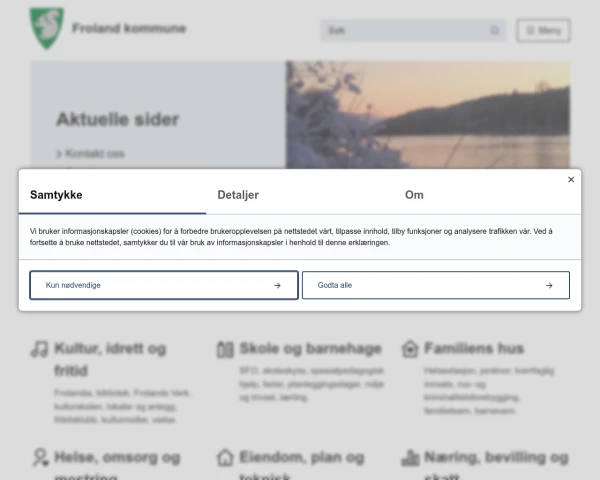Click the briefcase icon beside Næring, bevilling
This screenshot has width=600, height=480.
pyautogui.click(x=409, y=457)
